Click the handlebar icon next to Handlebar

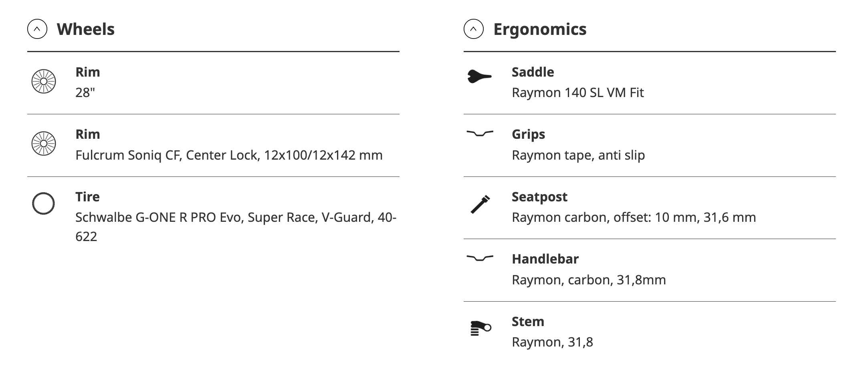coord(480,258)
